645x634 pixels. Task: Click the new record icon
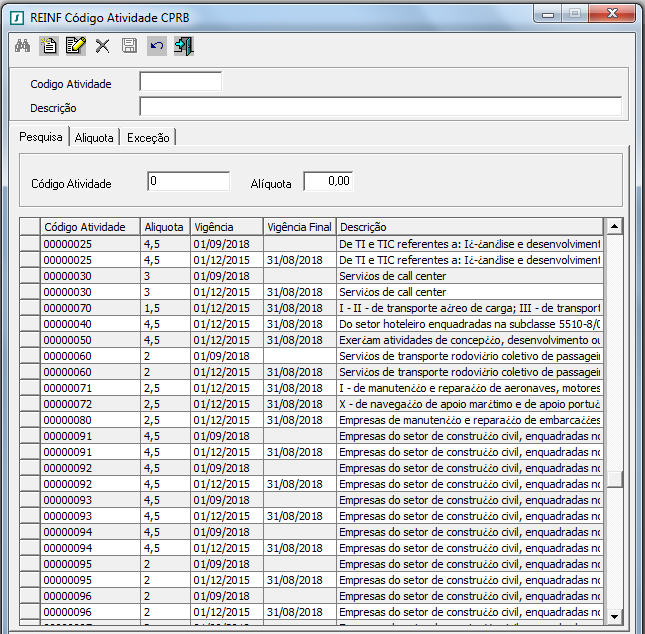(49, 46)
